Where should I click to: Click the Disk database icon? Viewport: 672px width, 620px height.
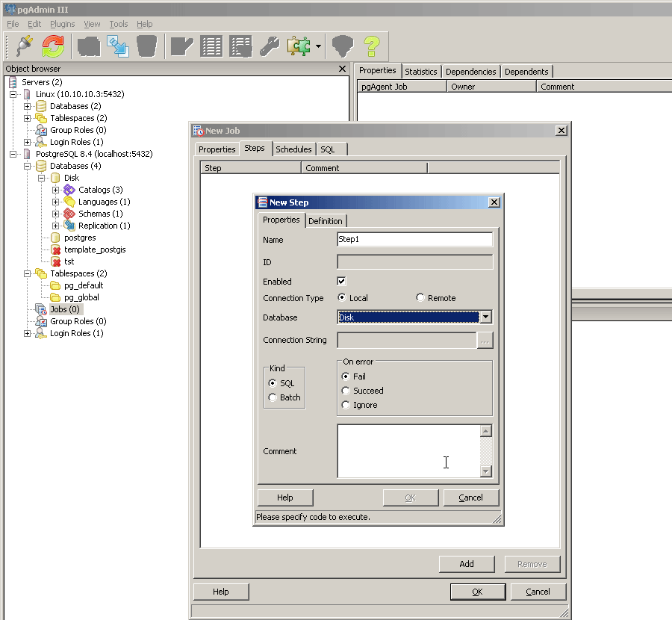click(55, 178)
